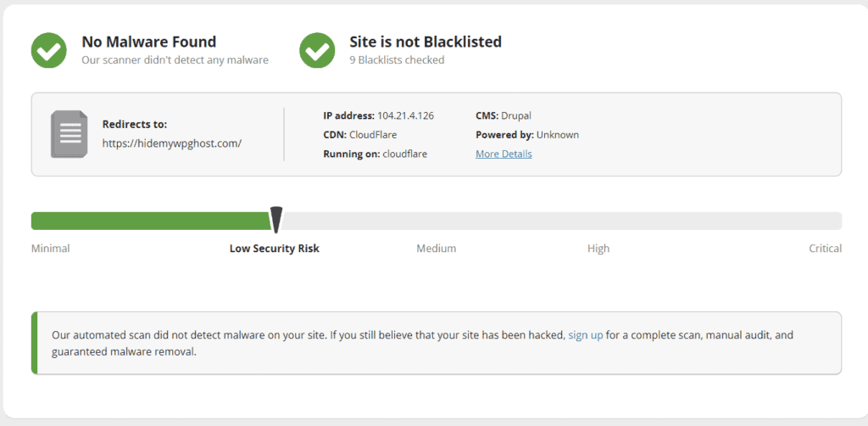
Task: Click the CMS Drupal entry
Action: (x=504, y=115)
